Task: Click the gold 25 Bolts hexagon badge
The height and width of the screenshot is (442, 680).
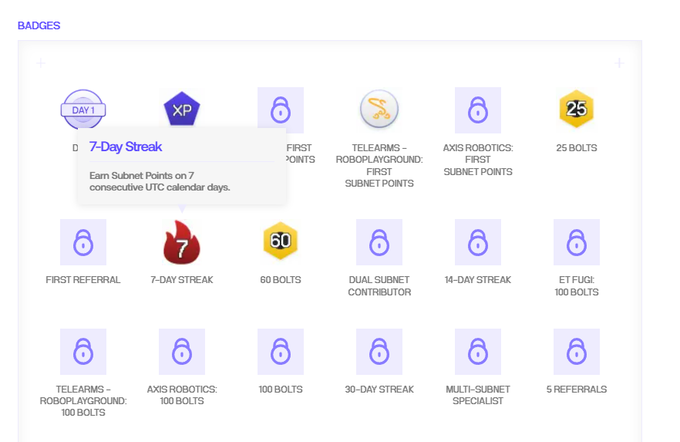Action: click(576, 108)
